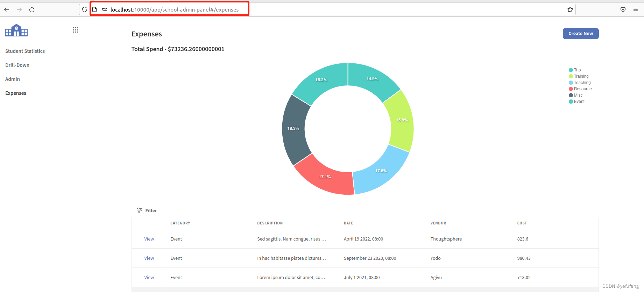Click the Filter sliders icon

pos(140,210)
